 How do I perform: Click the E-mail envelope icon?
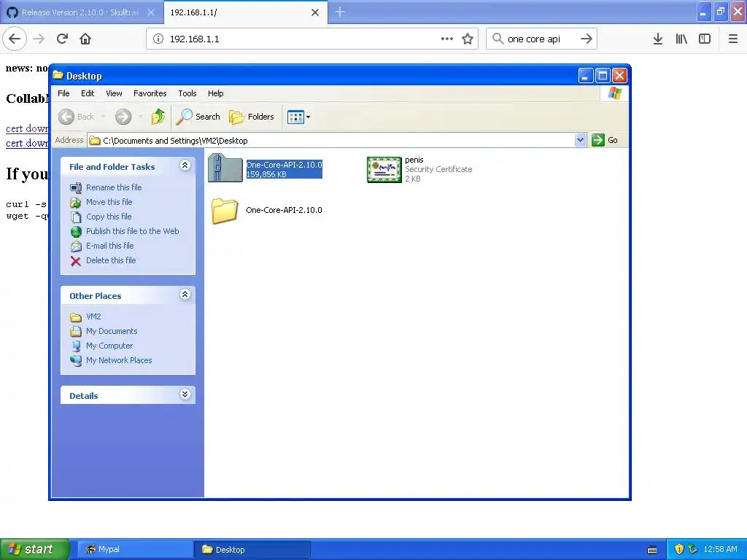pyautogui.click(x=76, y=246)
